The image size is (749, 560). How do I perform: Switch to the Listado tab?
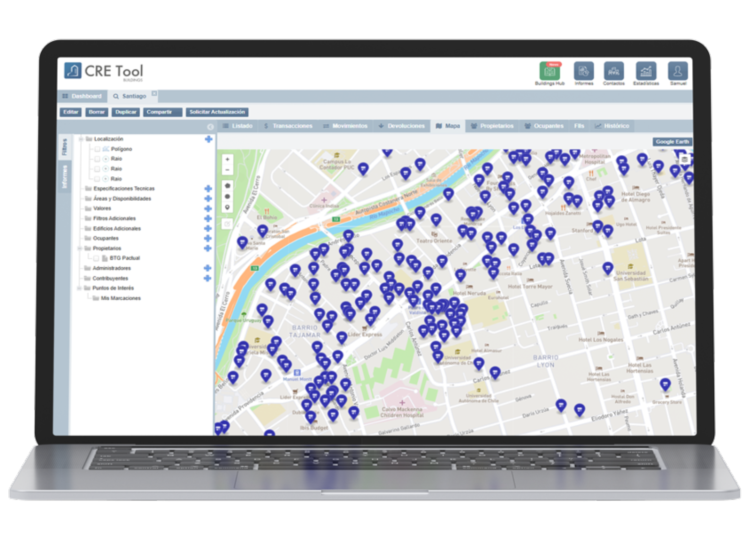coord(237,126)
